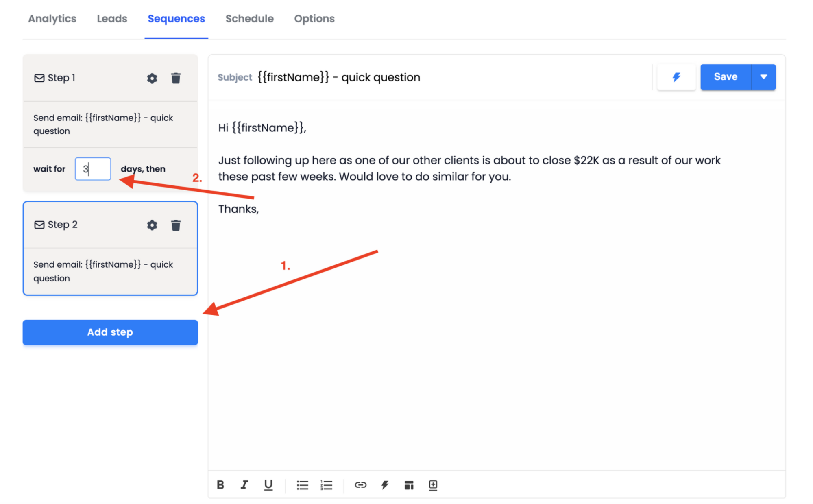The height and width of the screenshot is (504, 813).
Task: Open the email template layout tool
Action: pos(409,485)
